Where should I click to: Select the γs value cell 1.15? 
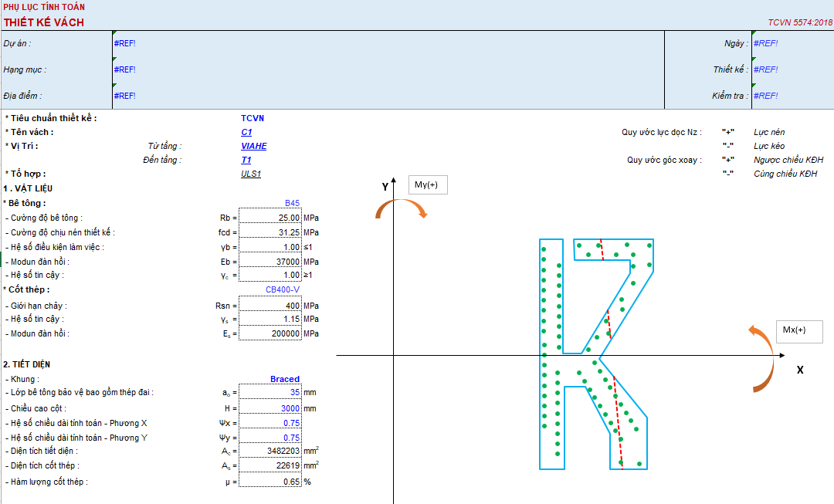click(x=270, y=319)
